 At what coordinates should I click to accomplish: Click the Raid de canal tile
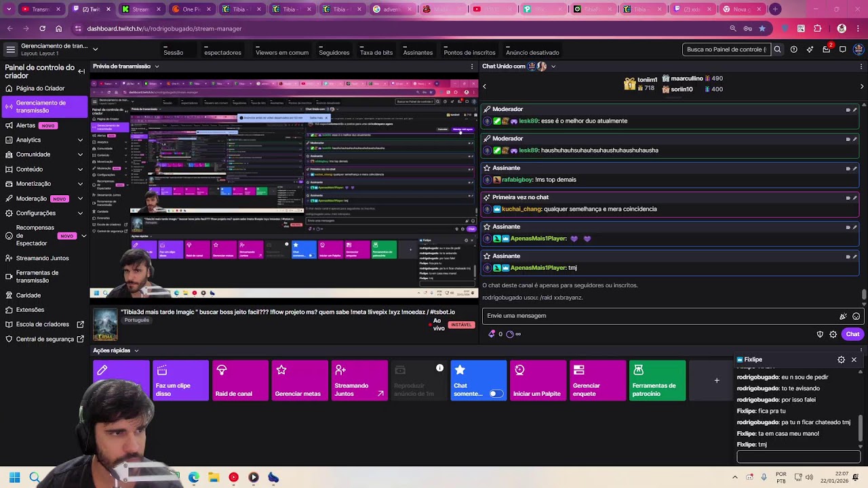tap(241, 380)
